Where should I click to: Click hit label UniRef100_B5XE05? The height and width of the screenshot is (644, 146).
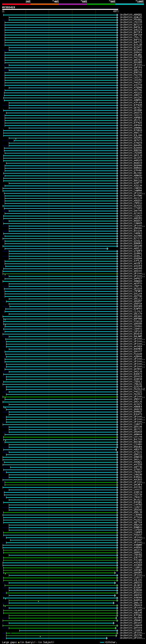click(131, 334)
